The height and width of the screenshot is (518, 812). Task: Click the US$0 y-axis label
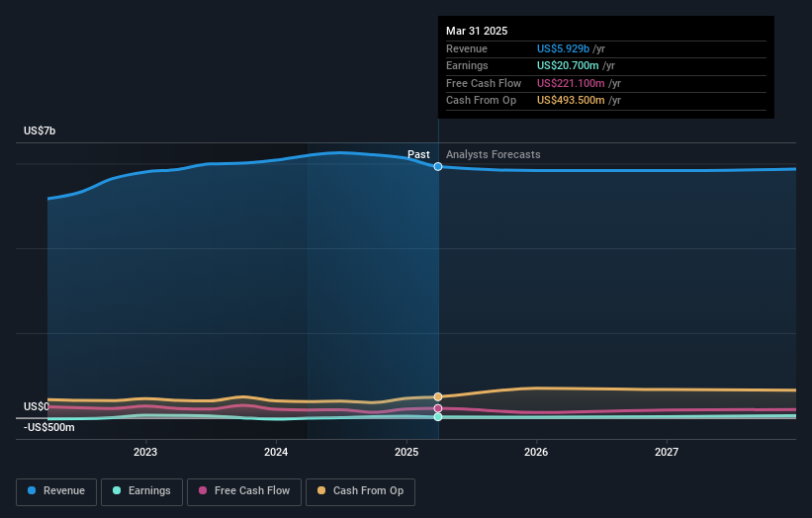(37, 406)
